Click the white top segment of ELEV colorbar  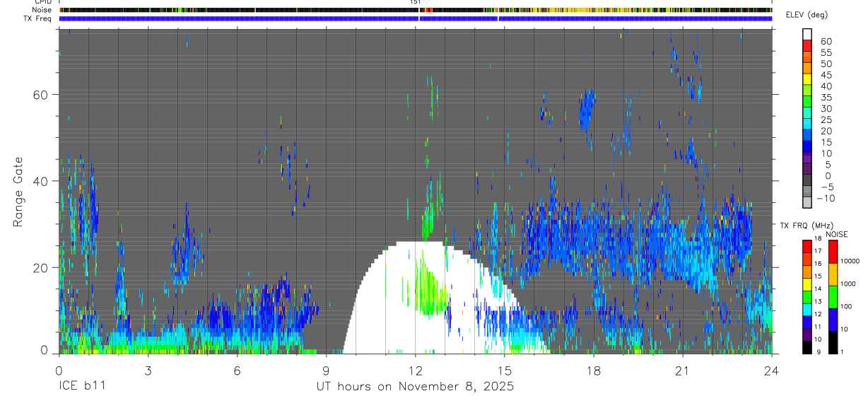pyautogui.click(x=807, y=34)
